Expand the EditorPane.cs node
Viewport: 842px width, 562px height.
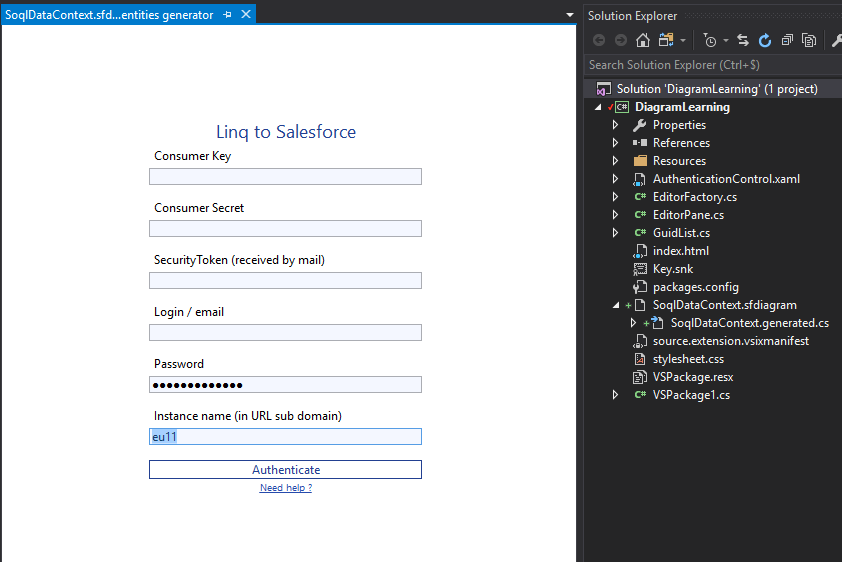tap(615, 215)
